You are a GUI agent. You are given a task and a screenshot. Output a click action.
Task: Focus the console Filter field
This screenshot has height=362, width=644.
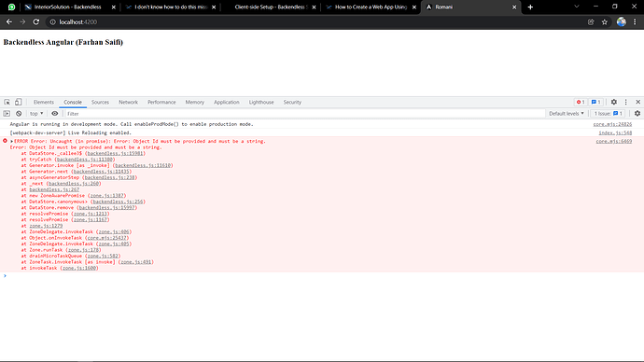[304, 114]
